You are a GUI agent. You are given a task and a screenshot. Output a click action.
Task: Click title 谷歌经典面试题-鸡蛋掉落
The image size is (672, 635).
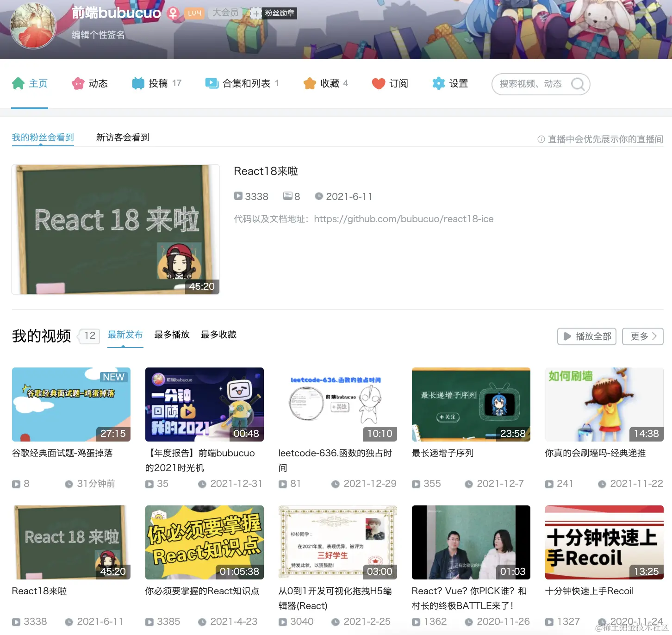click(x=62, y=453)
